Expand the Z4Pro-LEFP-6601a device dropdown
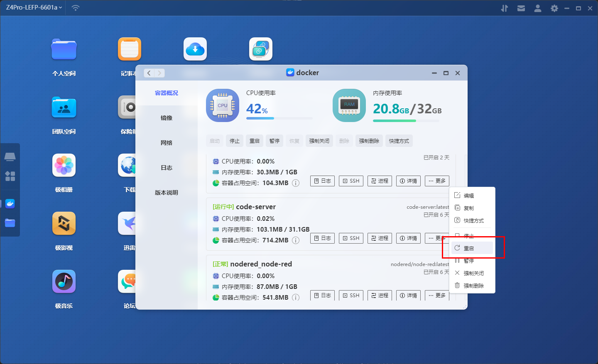 coord(34,7)
